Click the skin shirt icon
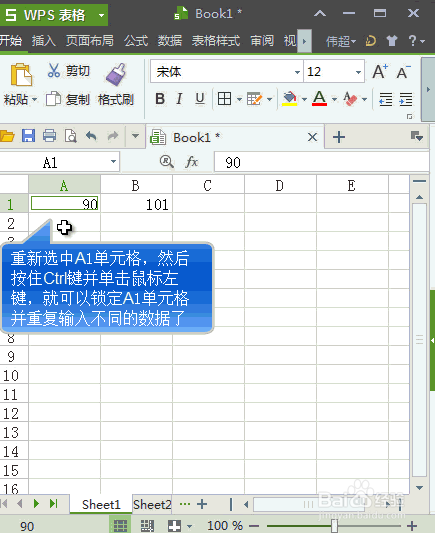435x533 pixels. (x=392, y=41)
